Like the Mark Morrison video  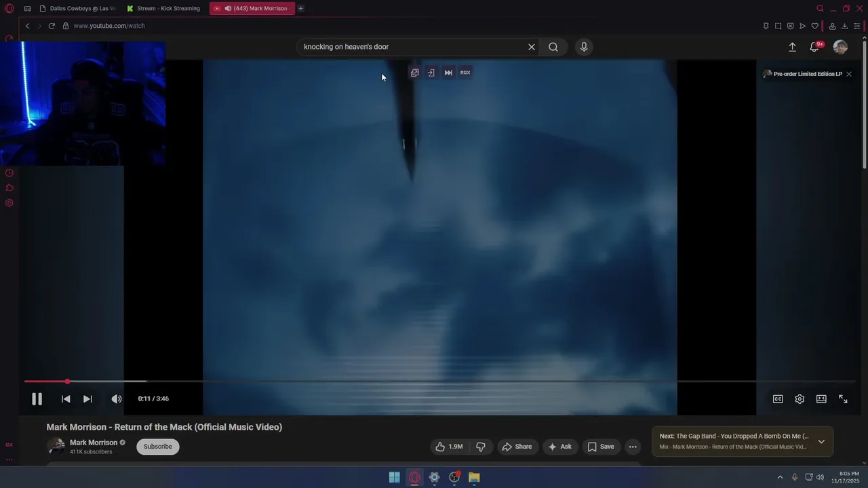click(449, 447)
